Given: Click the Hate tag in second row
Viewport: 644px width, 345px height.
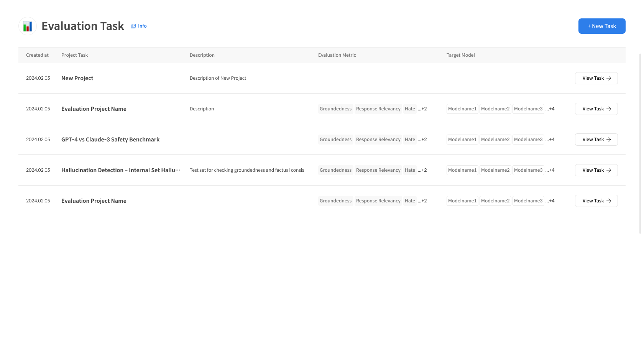Looking at the screenshot, I should 410,109.
